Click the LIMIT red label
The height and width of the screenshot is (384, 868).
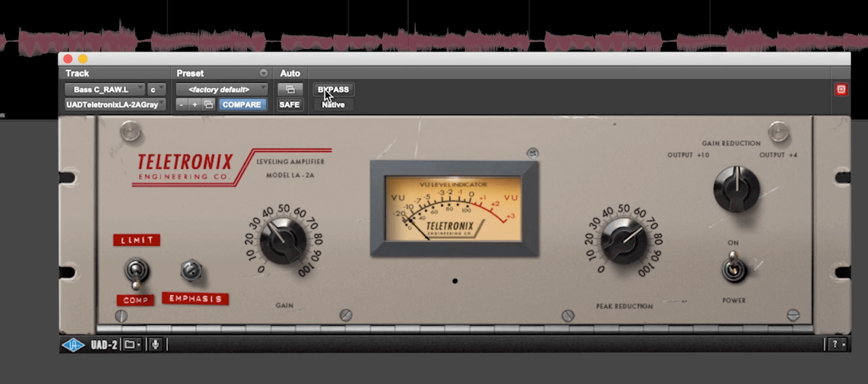coord(137,240)
